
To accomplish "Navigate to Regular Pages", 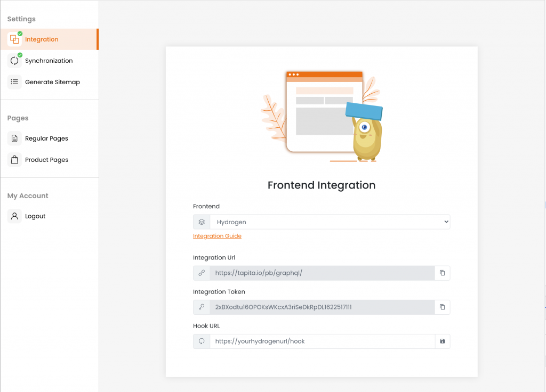I will [49, 138].
